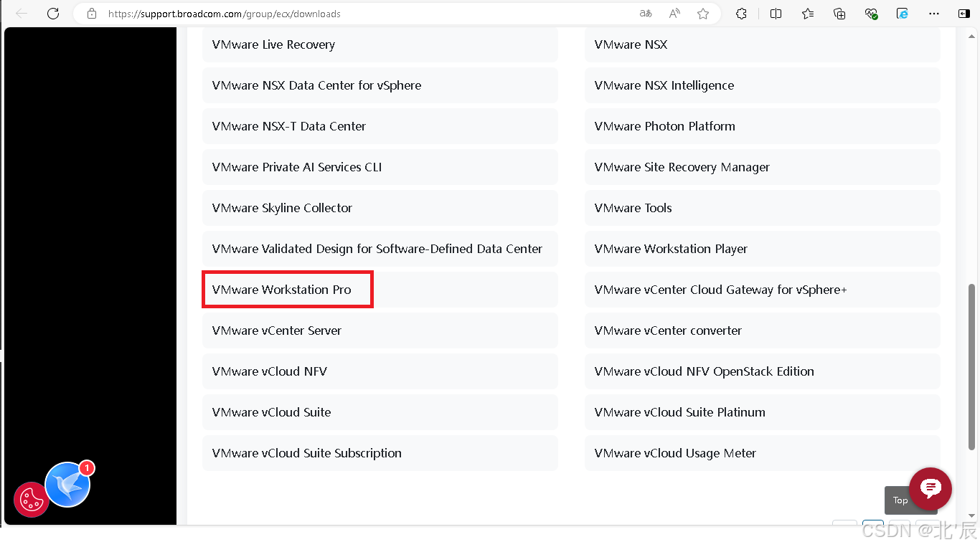Viewport: 980px width, 547px height.
Task: Open the Extensions puzzle icon
Action: [x=742, y=14]
